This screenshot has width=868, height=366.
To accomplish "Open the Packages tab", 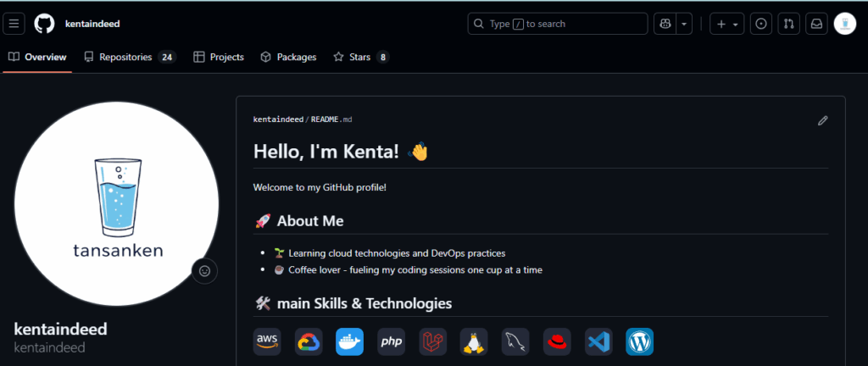I will [x=288, y=58].
